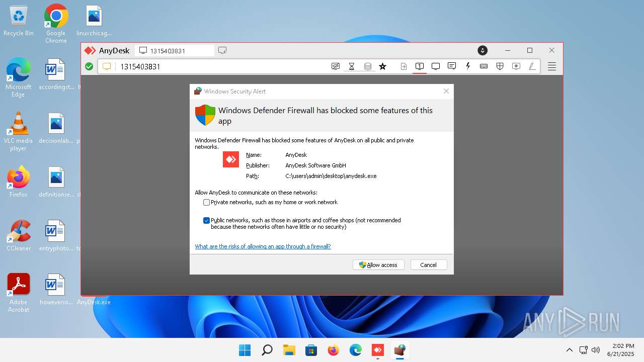
Task: Click the session recording icon
Action: click(516, 66)
